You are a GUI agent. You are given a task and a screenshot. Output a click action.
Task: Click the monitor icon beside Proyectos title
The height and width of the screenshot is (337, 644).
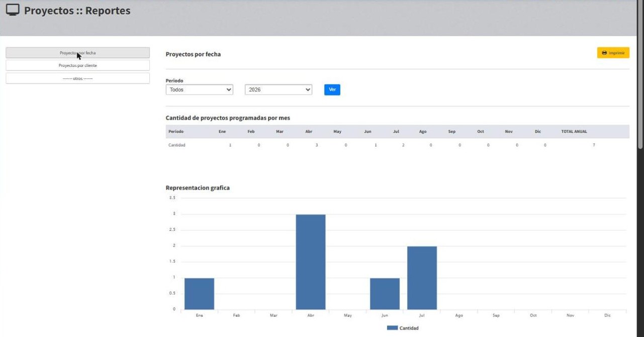pos(13,10)
